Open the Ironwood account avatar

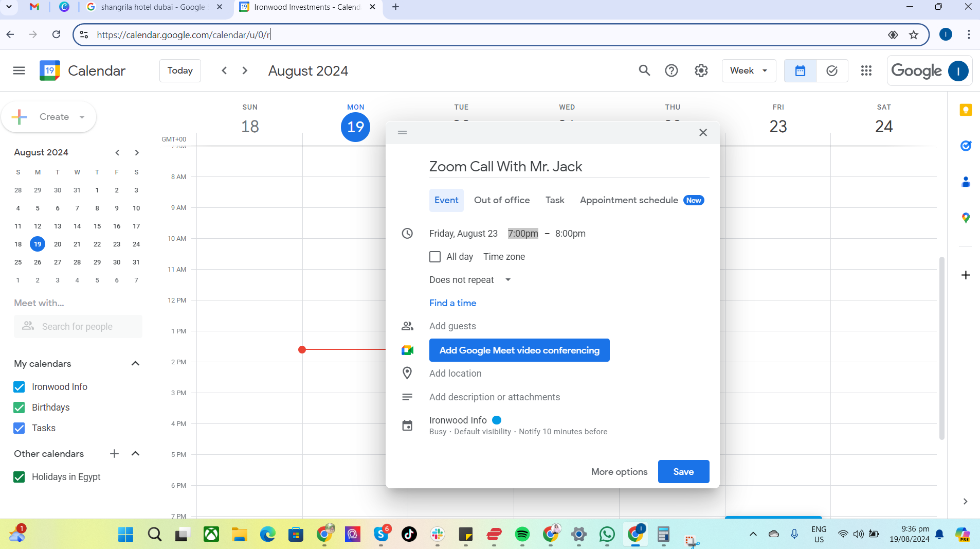click(958, 70)
